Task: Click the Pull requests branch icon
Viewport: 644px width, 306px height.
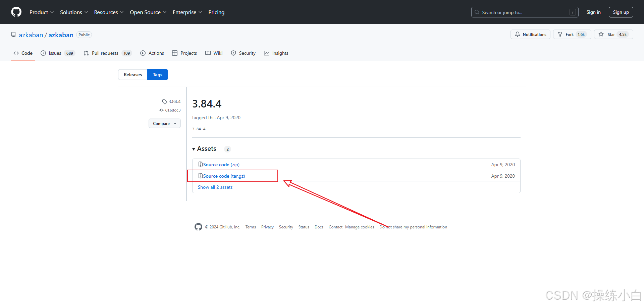Action: (x=86, y=53)
